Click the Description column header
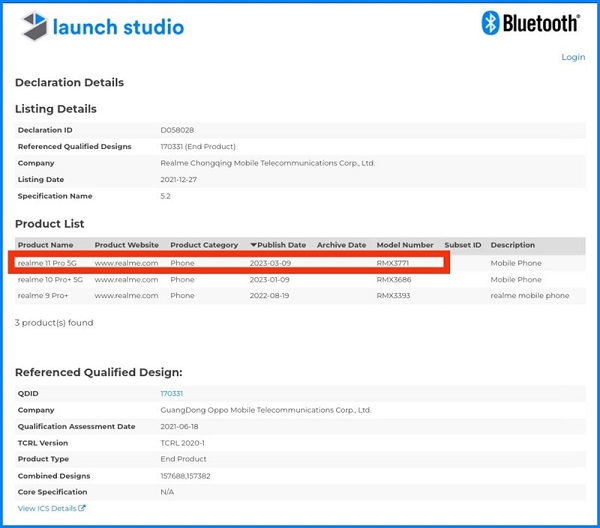The image size is (600, 528). (512, 245)
